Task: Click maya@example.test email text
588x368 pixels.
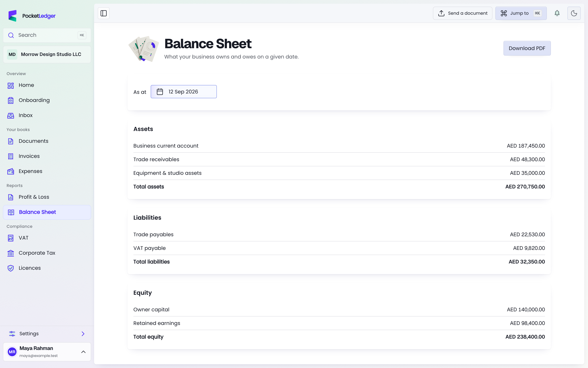Action: click(x=38, y=356)
